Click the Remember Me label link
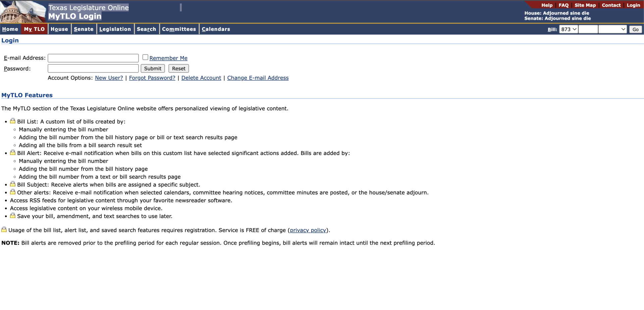 [x=168, y=58]
